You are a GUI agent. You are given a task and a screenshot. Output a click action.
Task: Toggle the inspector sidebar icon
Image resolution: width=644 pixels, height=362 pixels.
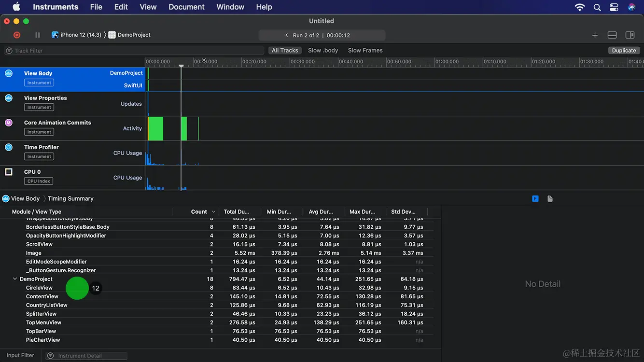pyautogui.click(x=630, y=35)
